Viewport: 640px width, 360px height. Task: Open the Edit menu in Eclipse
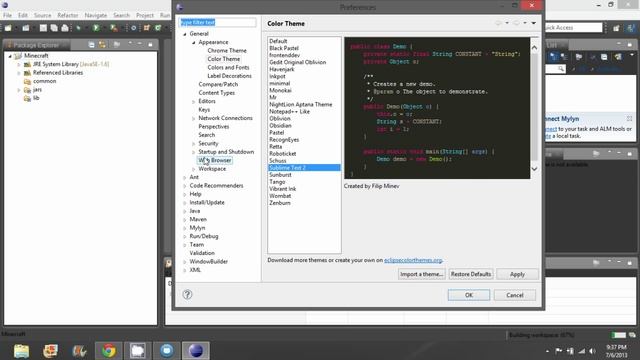click(x=23, y=15)
